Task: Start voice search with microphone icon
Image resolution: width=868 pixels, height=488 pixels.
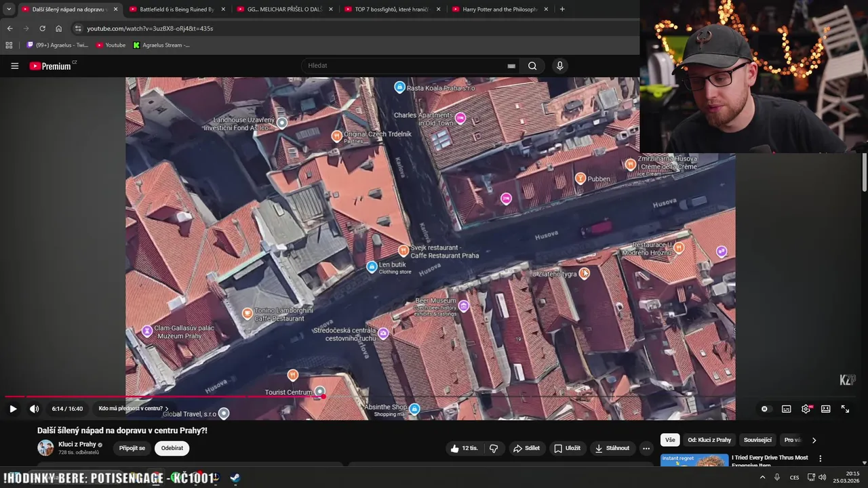Action: point(559,66)
